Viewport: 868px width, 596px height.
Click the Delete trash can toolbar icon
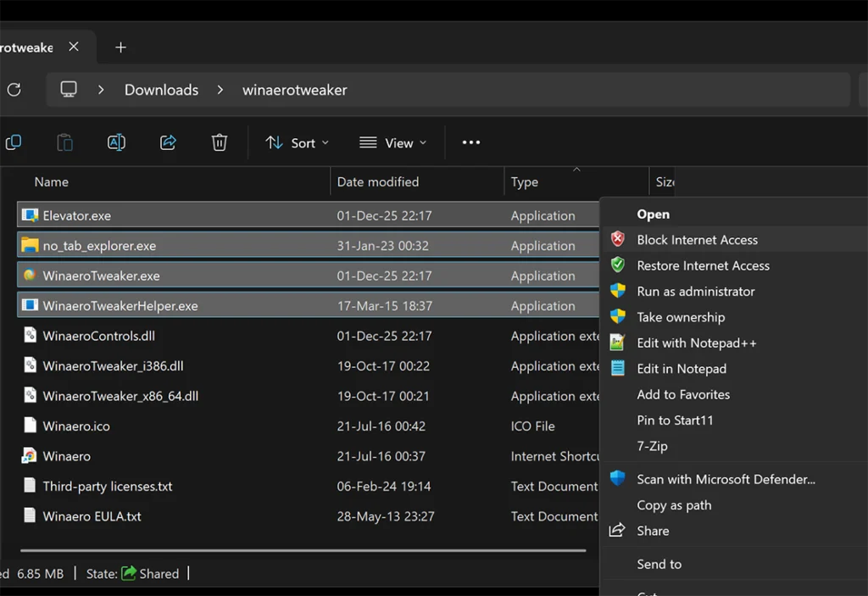point(220,142)
